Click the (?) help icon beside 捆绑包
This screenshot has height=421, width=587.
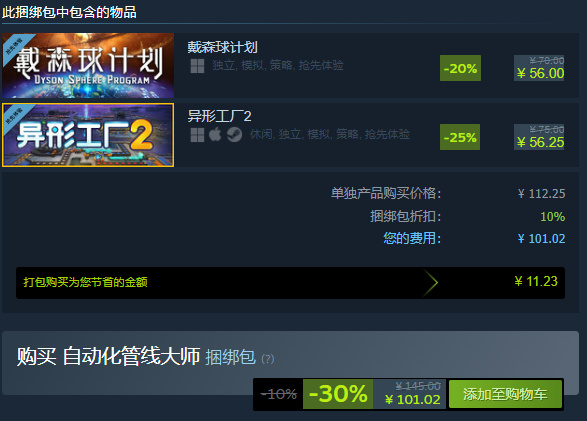[268, 359]
